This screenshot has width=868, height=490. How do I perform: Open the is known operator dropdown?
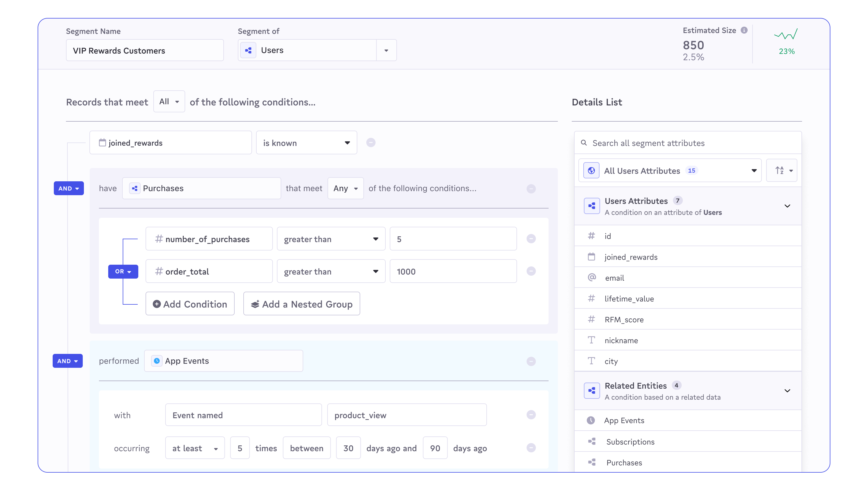(x=306, y=143)
